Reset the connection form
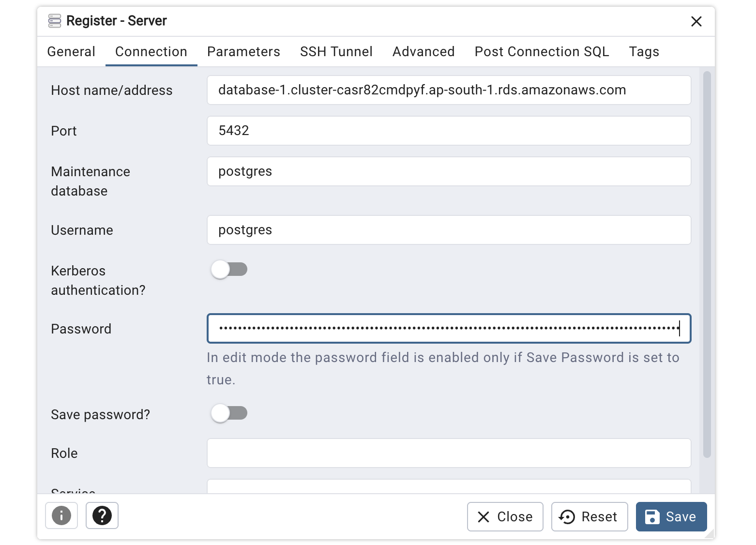This screenshot has height=545, width=756. [x=590, y=516]
